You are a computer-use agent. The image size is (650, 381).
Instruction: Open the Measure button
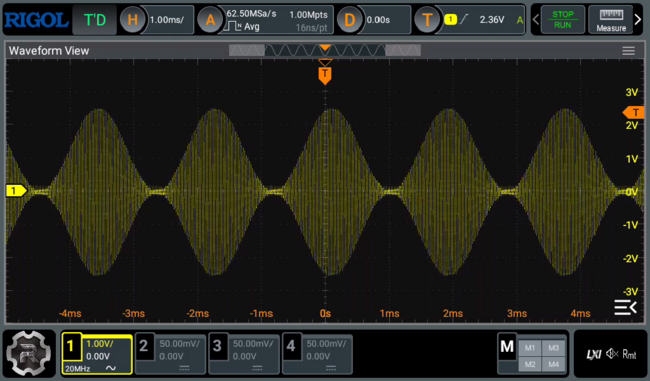(x=611, y=19)
